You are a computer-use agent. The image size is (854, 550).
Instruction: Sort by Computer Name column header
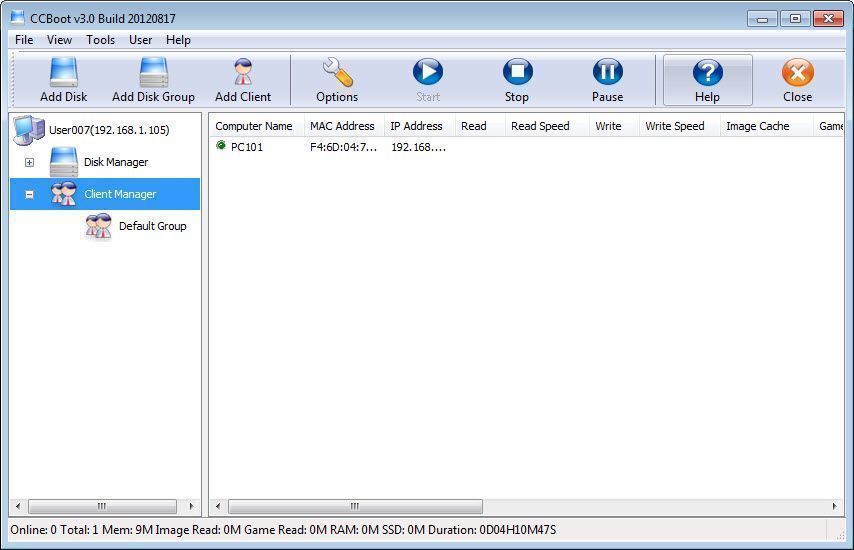coord(257,126)
